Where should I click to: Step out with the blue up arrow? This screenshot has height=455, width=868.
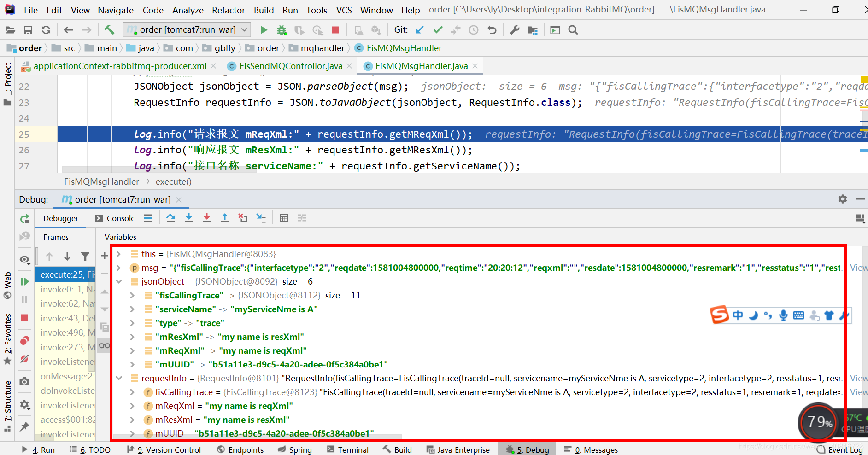tap(225, 218)
